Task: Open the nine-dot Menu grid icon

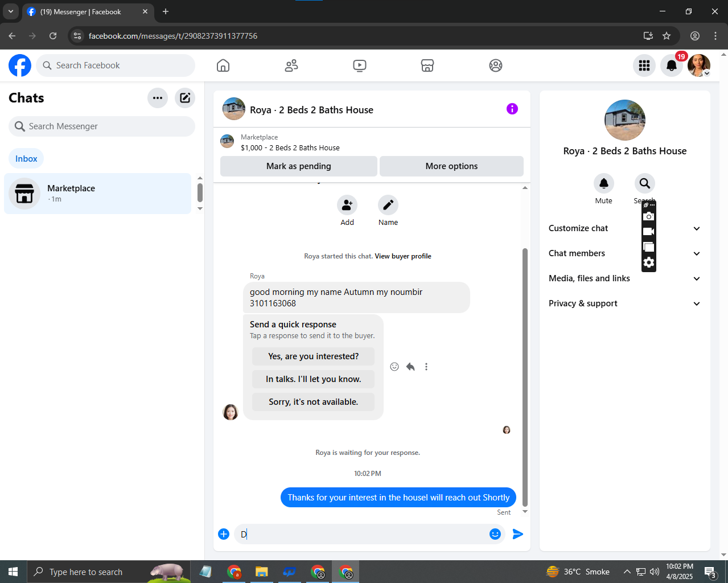Action: click(644, 65)
